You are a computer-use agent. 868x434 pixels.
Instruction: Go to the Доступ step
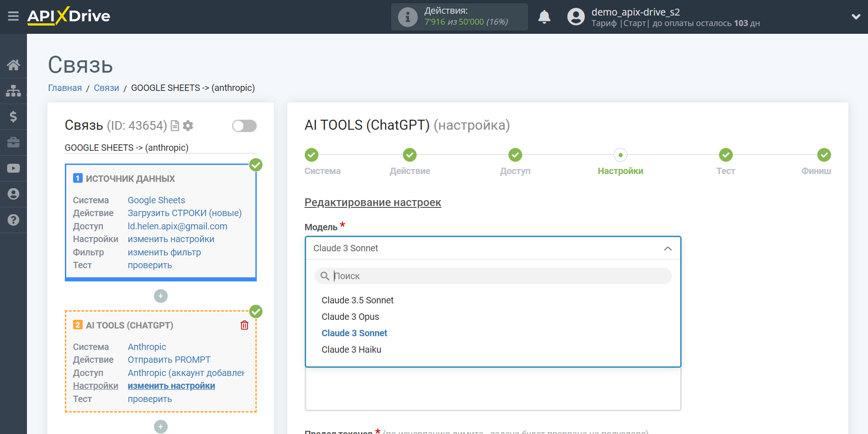click(515, 155)
